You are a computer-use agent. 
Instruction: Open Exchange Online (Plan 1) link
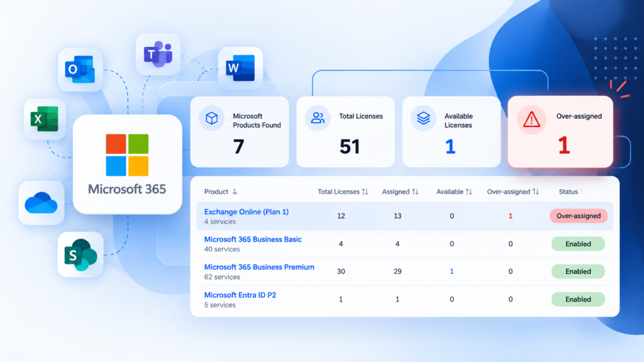(247, 212)
